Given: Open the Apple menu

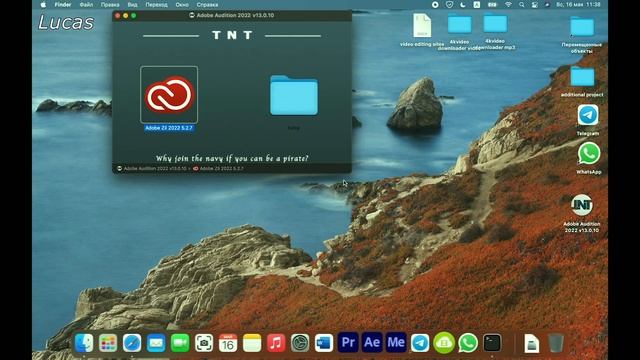Looking at the screenshot, I should pos(43,5).
